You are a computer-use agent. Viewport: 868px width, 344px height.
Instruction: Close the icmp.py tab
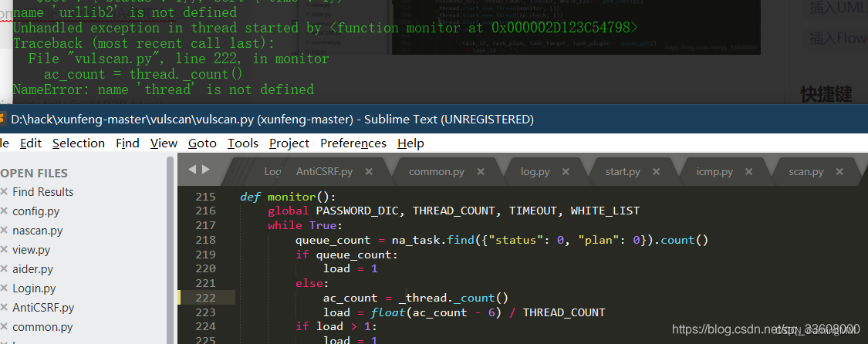point(749,171)
